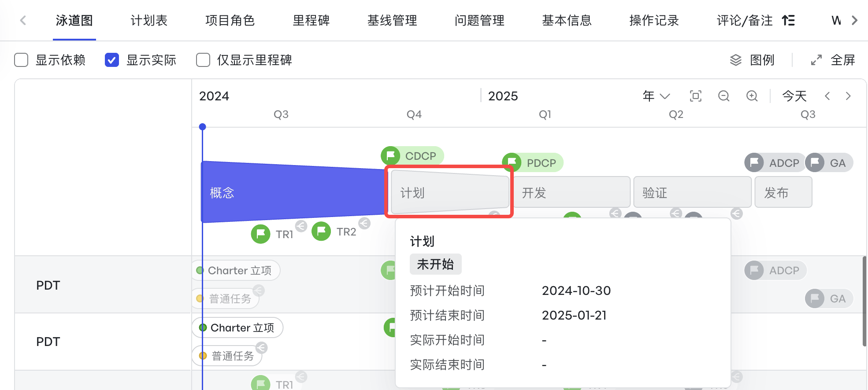Click the layers icon beside 图例

[736, 60]
